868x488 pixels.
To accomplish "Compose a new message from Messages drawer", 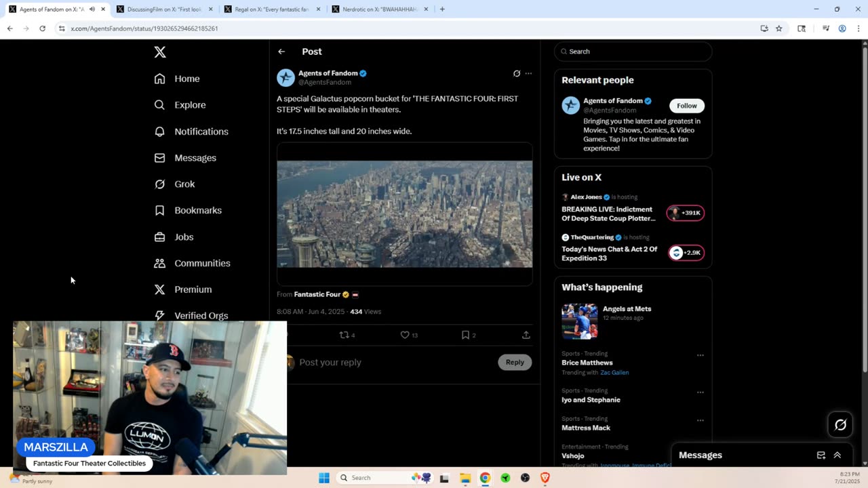I will coord(821,455).
